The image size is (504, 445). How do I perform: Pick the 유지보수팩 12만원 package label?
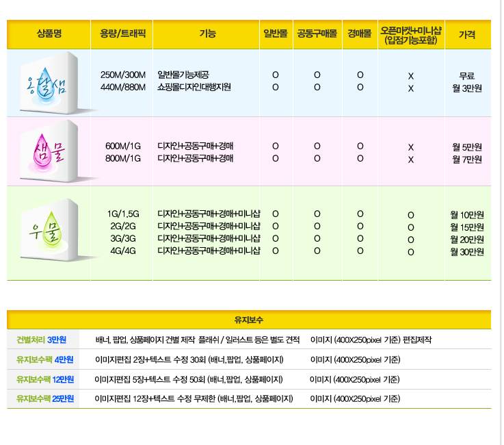point(44,379)
